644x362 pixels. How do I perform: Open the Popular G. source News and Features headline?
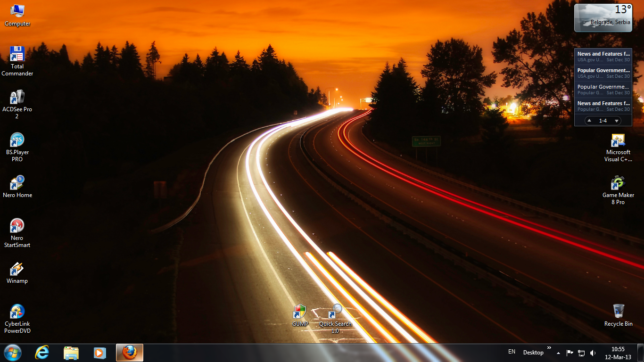tap(603, 106)
